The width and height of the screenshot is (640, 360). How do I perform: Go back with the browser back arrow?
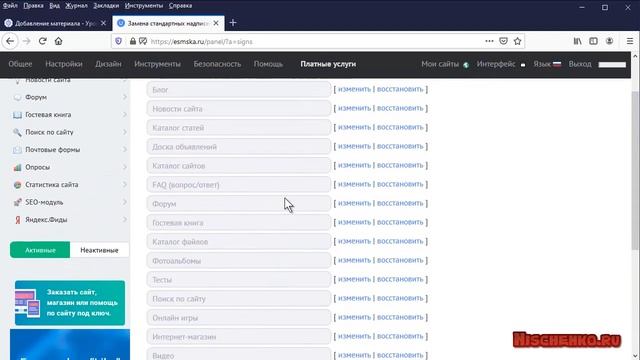click(x=10, y=41)
